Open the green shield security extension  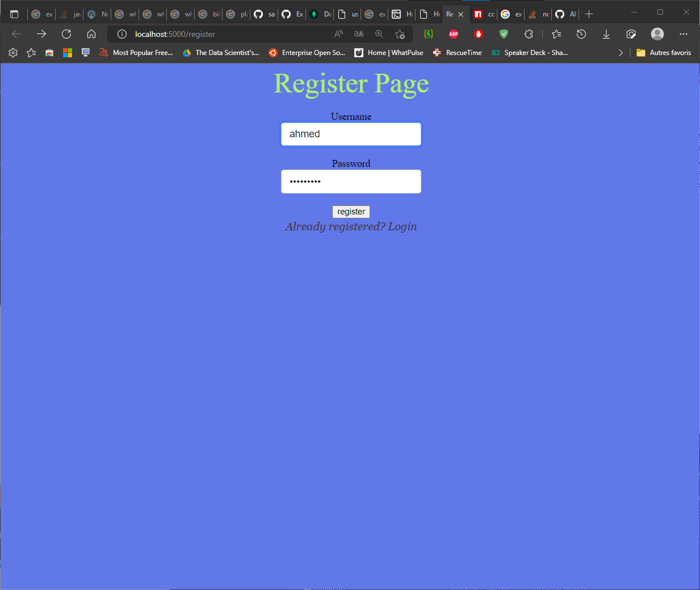click(x=504, y=34)
